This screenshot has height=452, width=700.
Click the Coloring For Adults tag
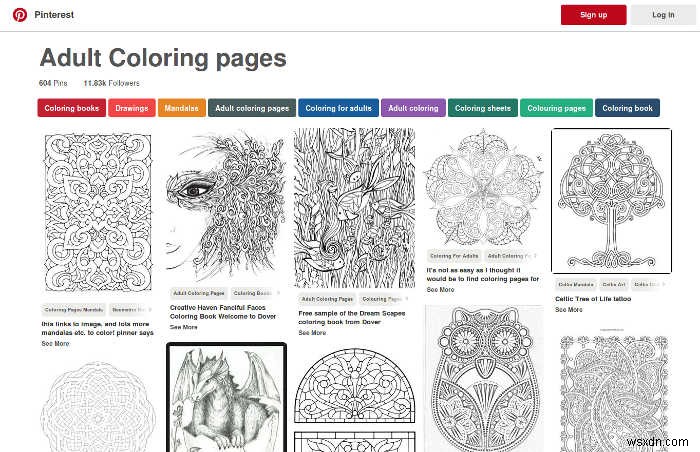coord(454,256)
